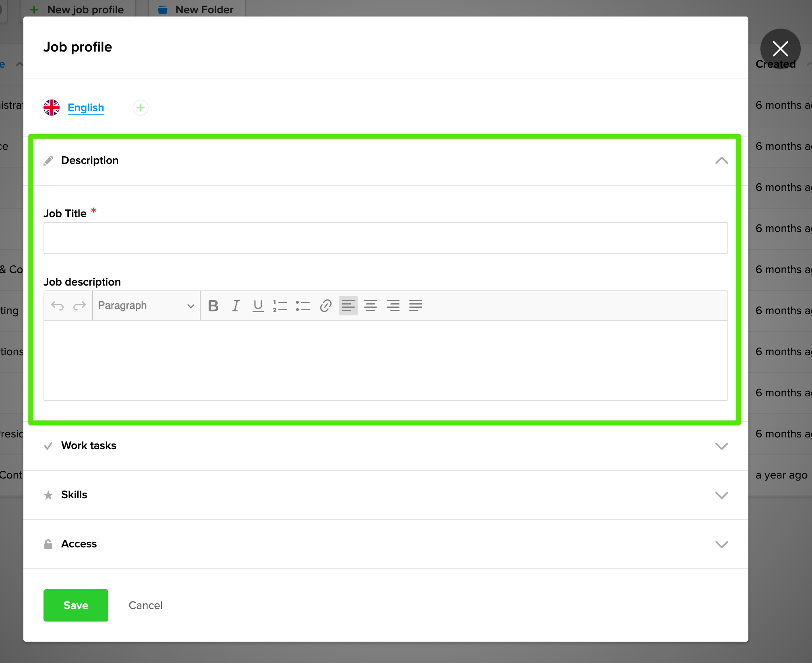Expand the Work tasks section
Screen dimensions: 812x663
click(x=721, y=446)
